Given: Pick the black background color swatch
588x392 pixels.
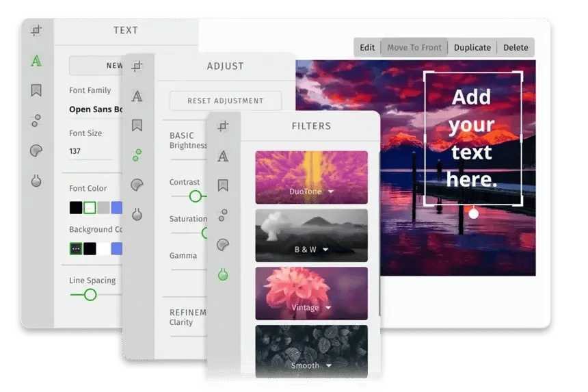Looking at the screenshot, I should point(90,248).
